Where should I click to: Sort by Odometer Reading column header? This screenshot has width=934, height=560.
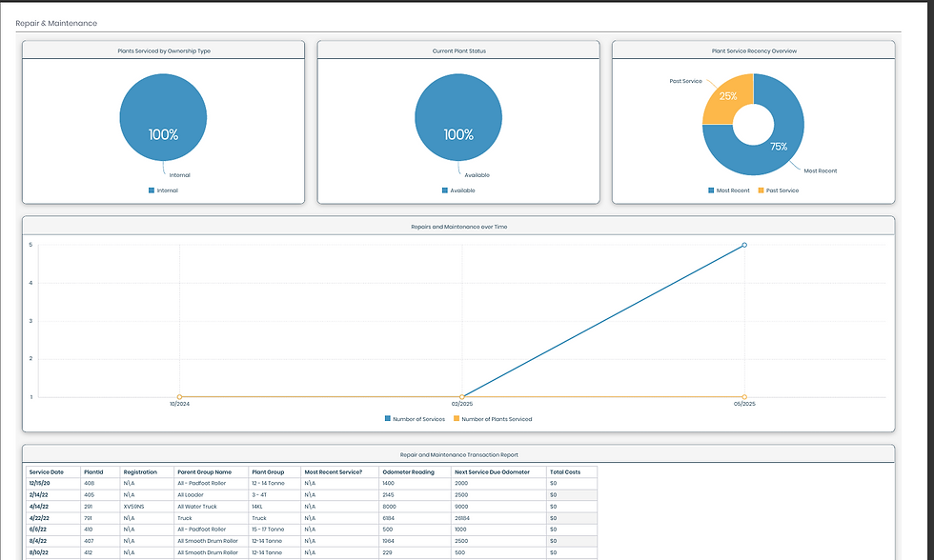[409, 472]
